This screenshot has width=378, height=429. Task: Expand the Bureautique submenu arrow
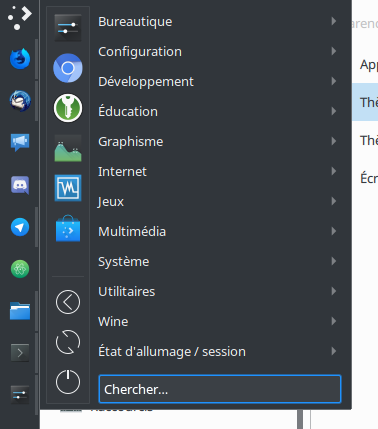click(334, 21)
